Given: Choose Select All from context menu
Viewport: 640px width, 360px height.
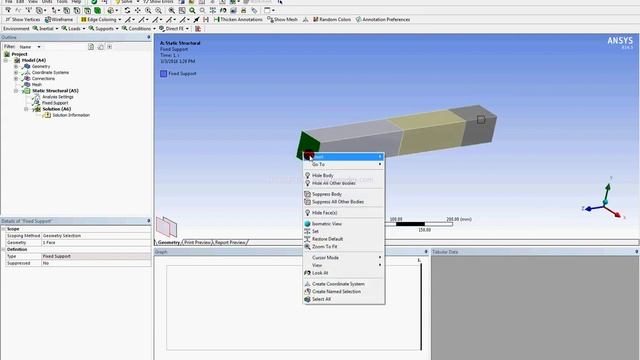Looking at the screenshot, I should click(x=344, y=300).
